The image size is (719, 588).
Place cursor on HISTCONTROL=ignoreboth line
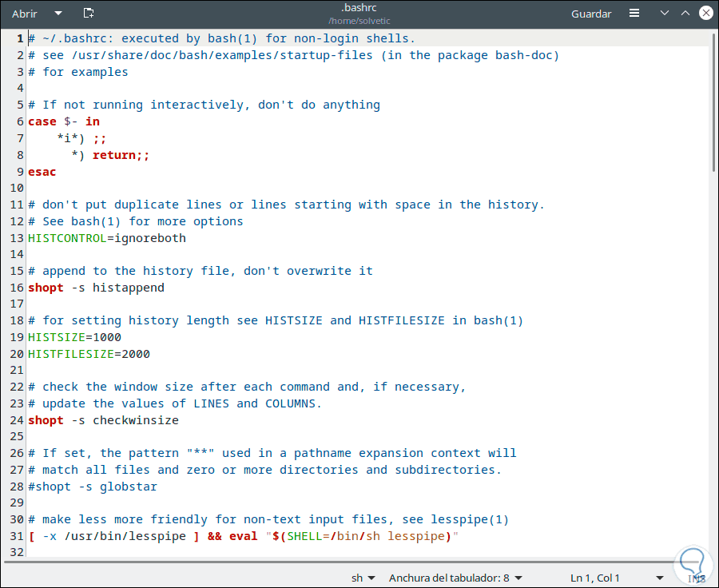(107, 239)
